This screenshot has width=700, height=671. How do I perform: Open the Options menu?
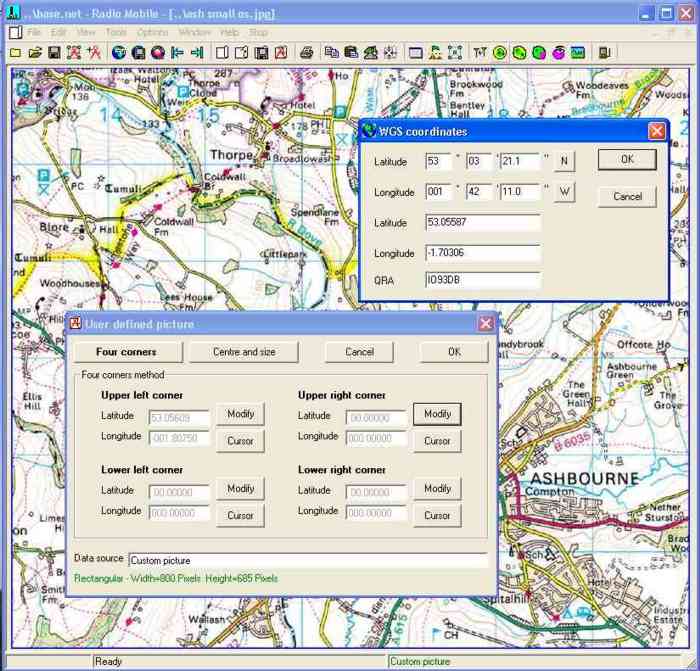click(x=152, y=33)
